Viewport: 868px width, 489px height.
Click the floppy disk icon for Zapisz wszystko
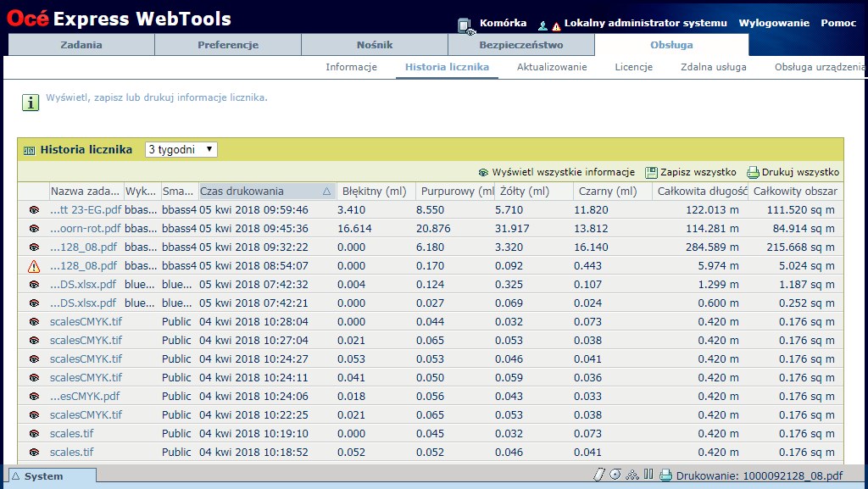coord(651,173)
